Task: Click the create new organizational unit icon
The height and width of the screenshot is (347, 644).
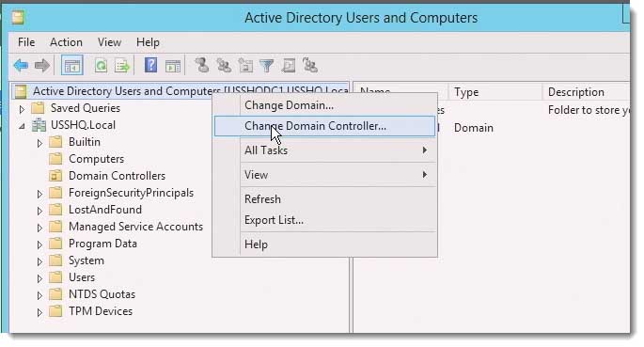Action: pyautogui.click(x=245, y=65)
